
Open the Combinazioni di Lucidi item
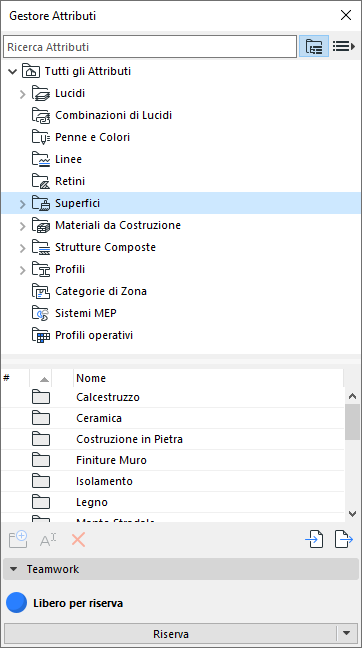[x=113, y=115]
